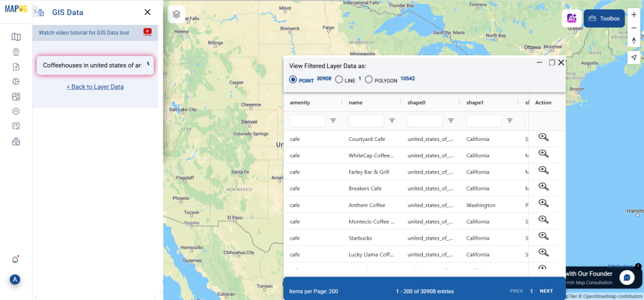Open the chat support bubble
Viewport: 644px width, 300px height.
coord(627,277)
